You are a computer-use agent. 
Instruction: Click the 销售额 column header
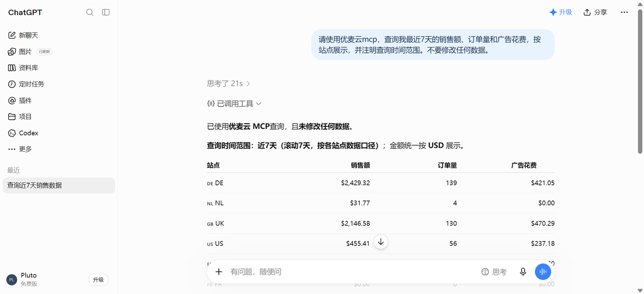pos(360,165)
